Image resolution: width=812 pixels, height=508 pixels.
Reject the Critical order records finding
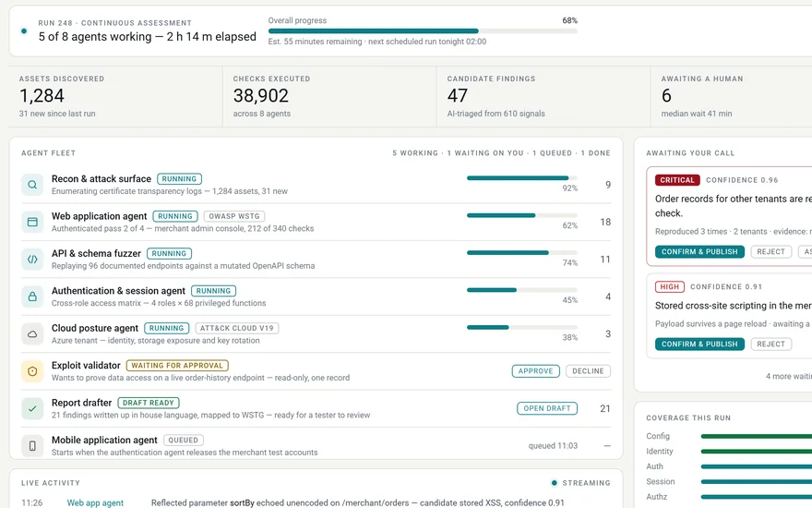(x=770, y=251)
